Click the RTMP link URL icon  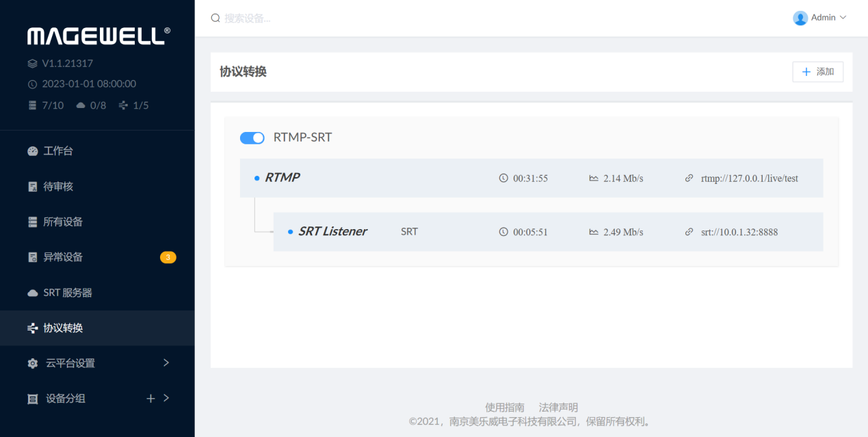tap(689, 178)
